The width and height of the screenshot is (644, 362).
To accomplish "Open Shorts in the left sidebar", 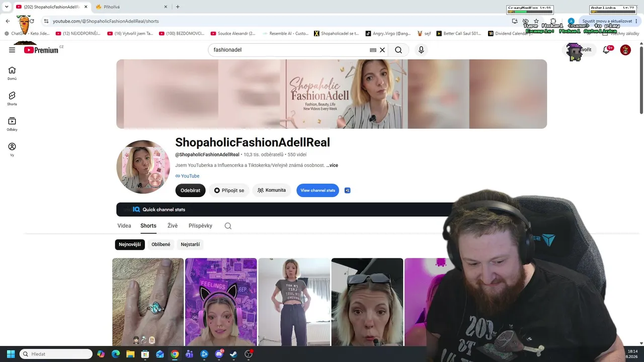I will [x=12, y=99].
